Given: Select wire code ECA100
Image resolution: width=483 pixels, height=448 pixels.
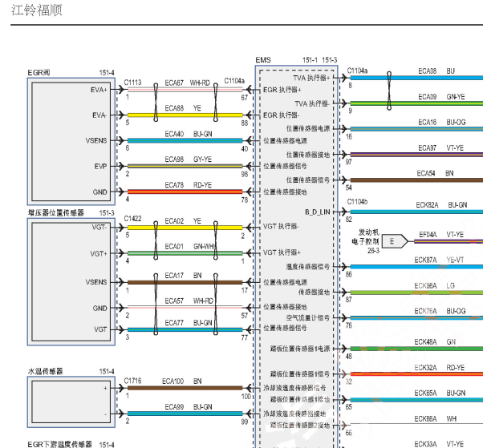Looking at the screenshot, I should tap(172, 381).
